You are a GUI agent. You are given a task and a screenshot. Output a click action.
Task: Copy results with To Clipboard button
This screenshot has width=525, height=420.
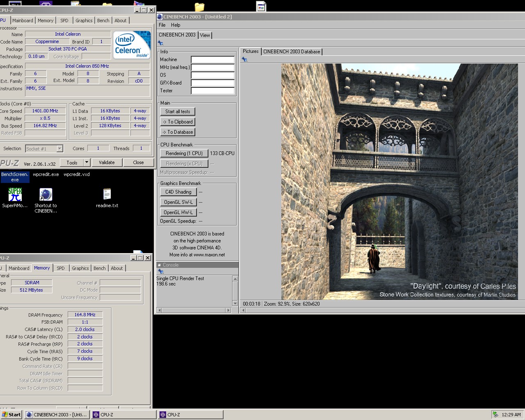pos(178,122)
